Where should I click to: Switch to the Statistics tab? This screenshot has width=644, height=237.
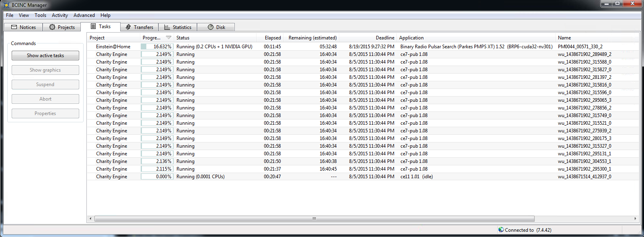(178, 27)
